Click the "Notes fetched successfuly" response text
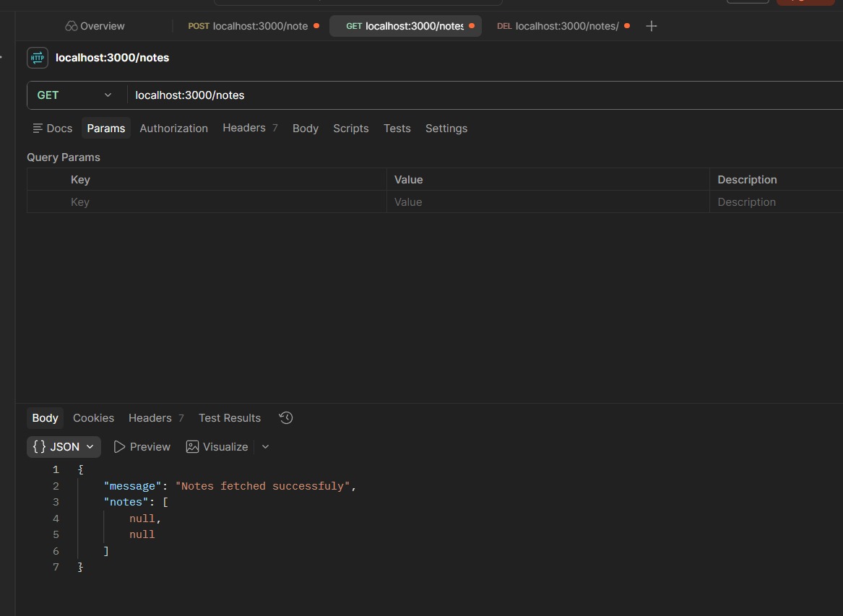Screen dimensions: 843x616 tap(262, 486)
